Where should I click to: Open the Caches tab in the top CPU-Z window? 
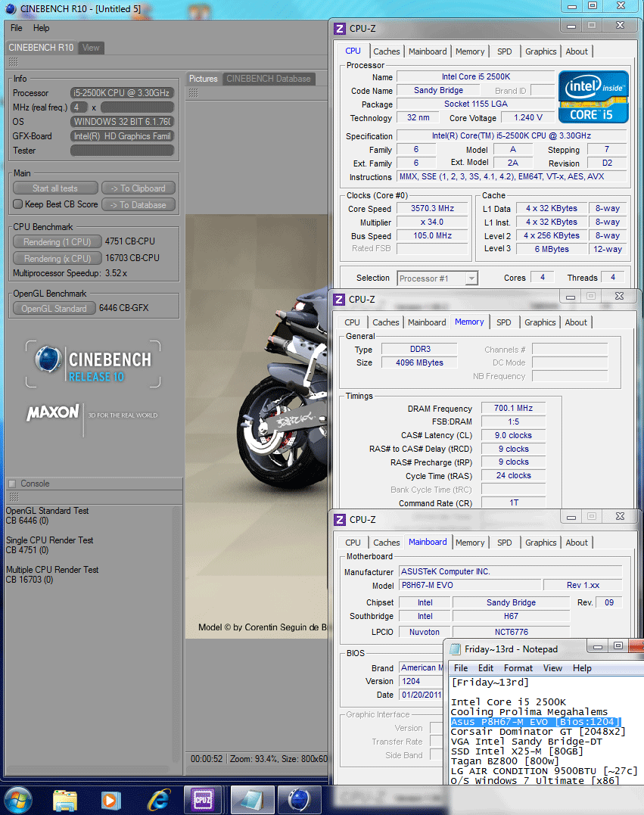[x=386, y=51]
